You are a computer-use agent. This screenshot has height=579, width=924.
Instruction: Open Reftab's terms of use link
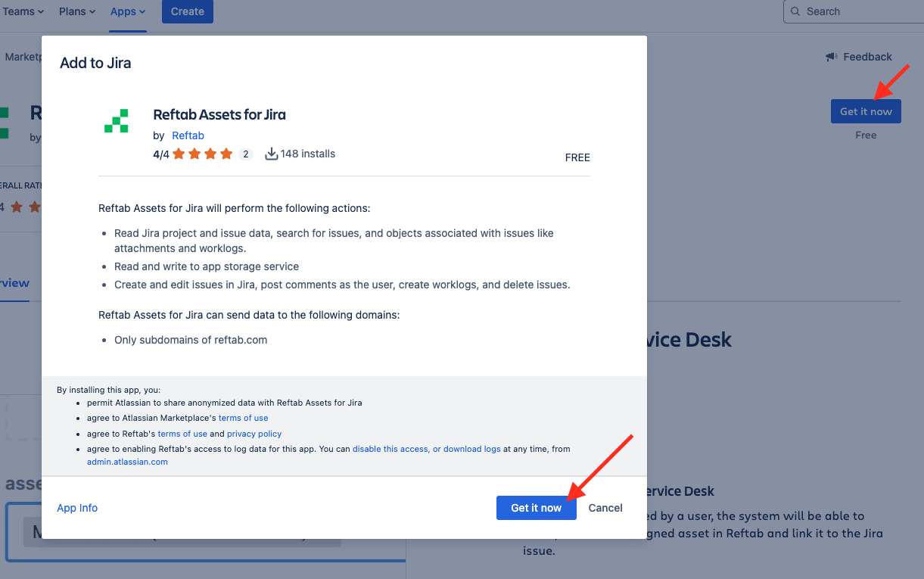point(182,434)
